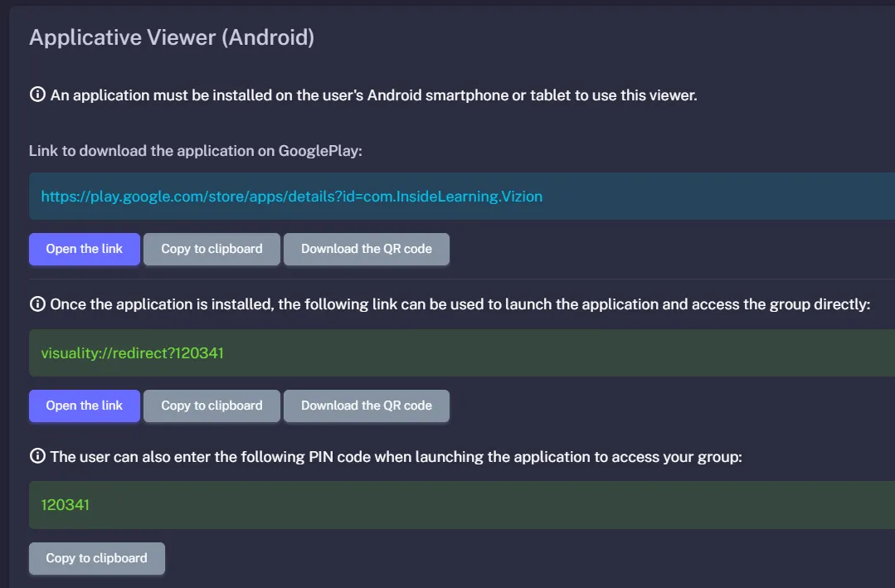
Task: Click the info icon next to the PIN instructions
Action: coord(36,456)
